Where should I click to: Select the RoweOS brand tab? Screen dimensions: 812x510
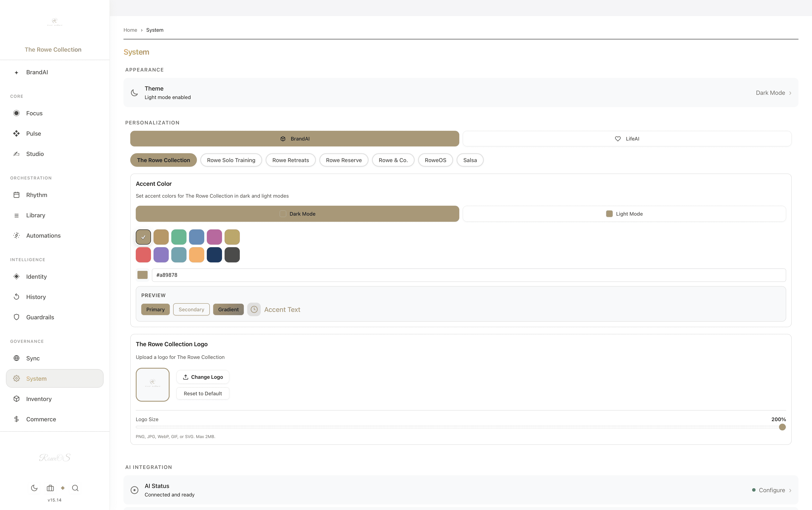click(435, 160)
